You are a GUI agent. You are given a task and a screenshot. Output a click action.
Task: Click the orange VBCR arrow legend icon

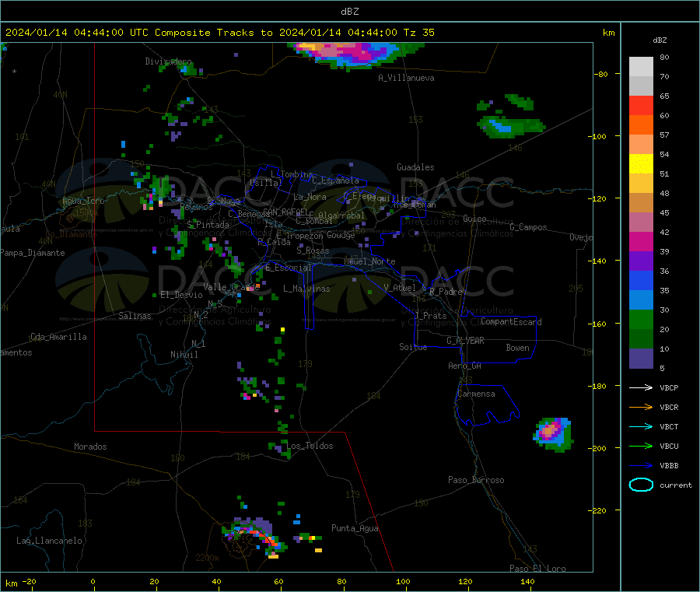641,407
